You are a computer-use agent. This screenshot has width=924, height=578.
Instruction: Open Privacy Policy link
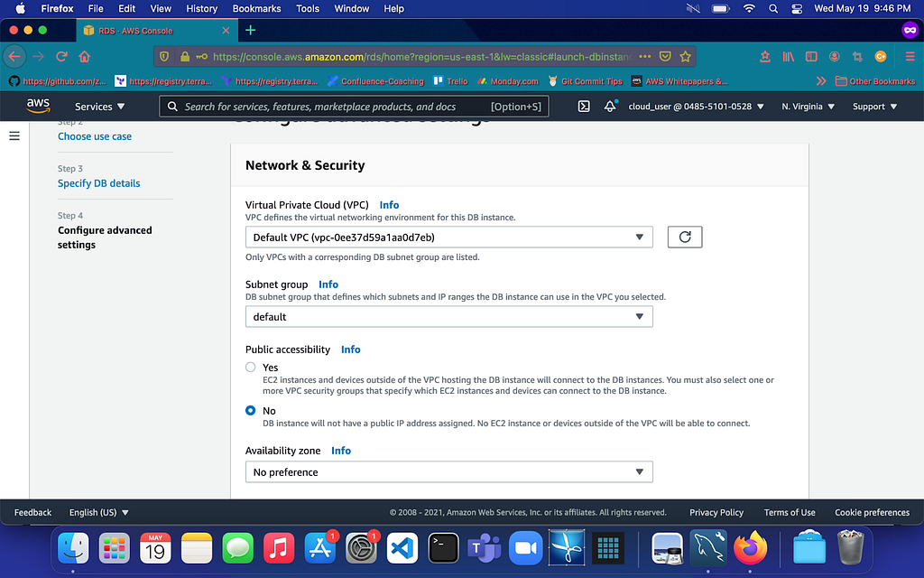click(x=716, y=513)
